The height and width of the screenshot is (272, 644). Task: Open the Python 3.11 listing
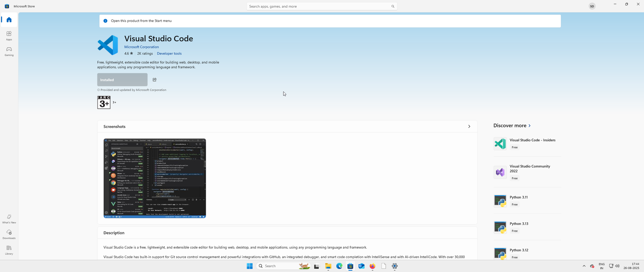coord(527,200)
